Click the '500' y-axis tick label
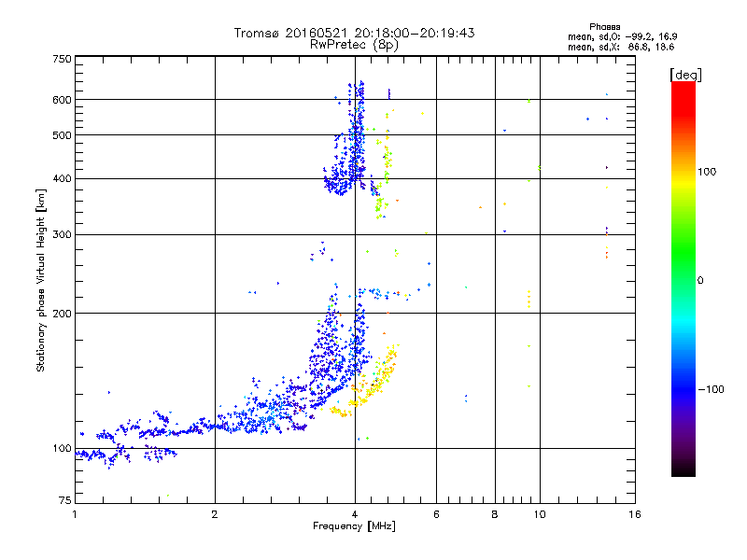The image size is (747, 560). [63, 135]
